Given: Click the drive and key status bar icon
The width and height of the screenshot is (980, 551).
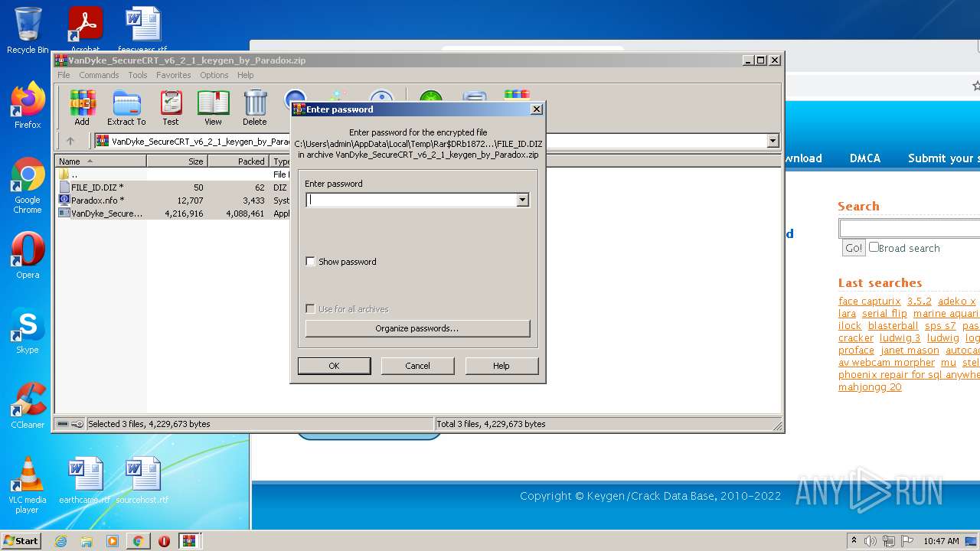Looking at the screenshot, I should tap(70, 424).
